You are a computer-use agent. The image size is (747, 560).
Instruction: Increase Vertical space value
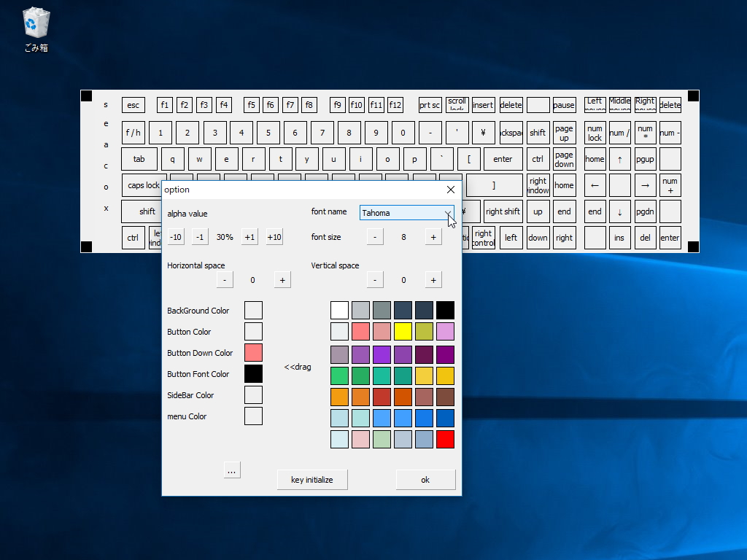(433, 280)
